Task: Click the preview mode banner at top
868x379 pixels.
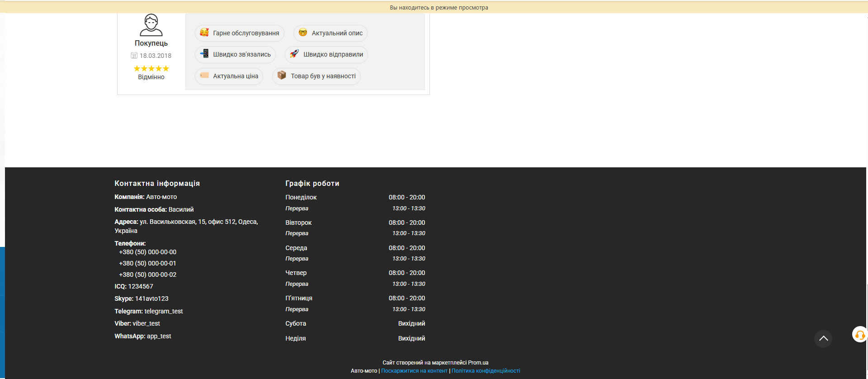Action: point(439,7)
